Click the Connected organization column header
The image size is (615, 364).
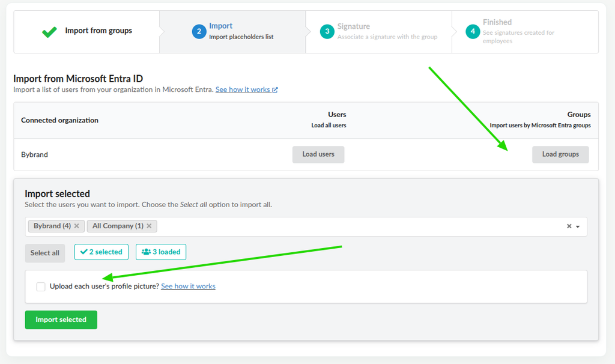tap(59, 120)
